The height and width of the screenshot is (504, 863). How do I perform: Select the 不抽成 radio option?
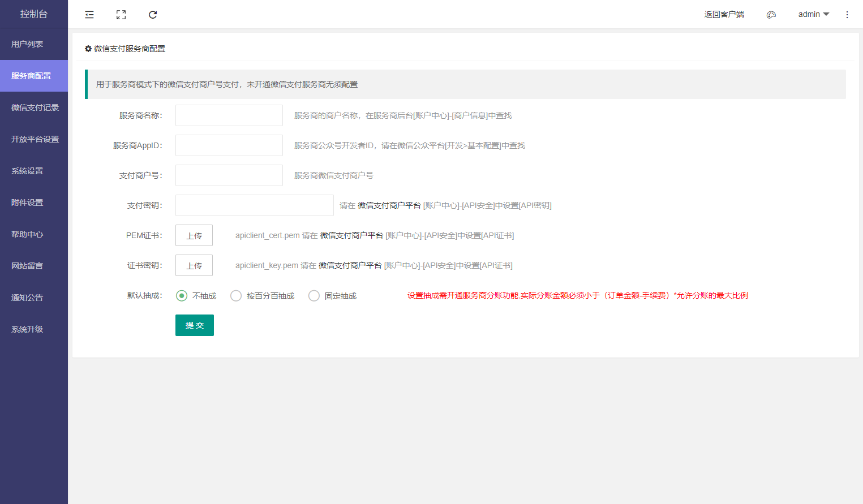pyautogui.click(x=182, y=296)
